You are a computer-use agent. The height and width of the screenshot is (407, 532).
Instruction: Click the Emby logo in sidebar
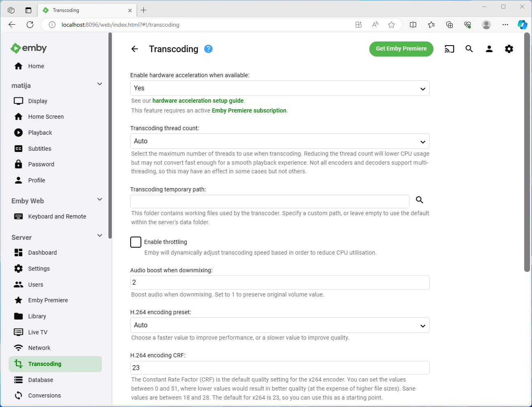(x=29, y=48)
